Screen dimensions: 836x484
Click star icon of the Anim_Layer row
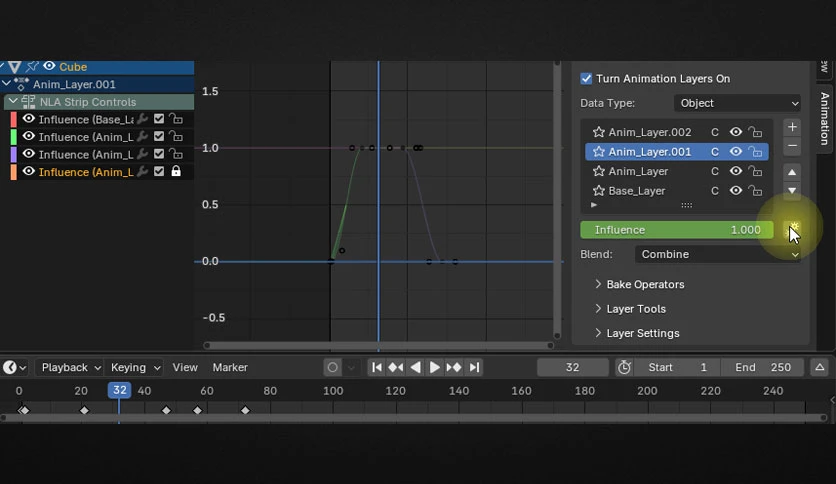coord(599,171)
